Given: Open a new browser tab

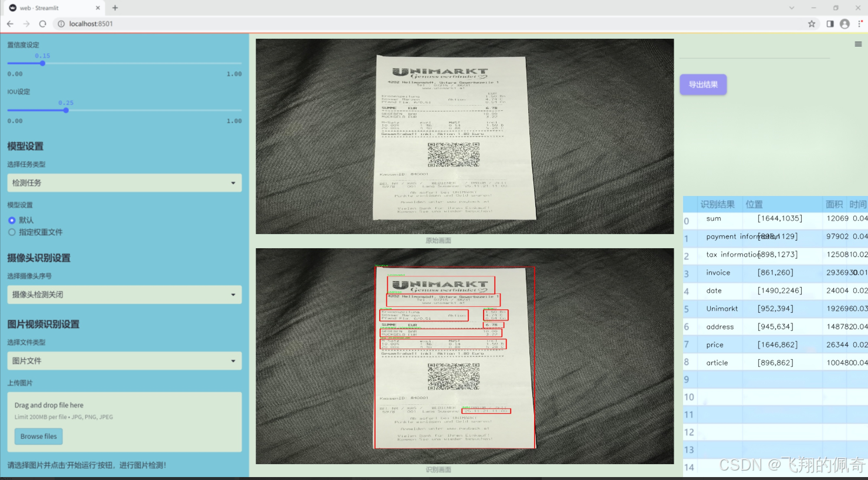Looking at the screenshot, I should (115, 8).
